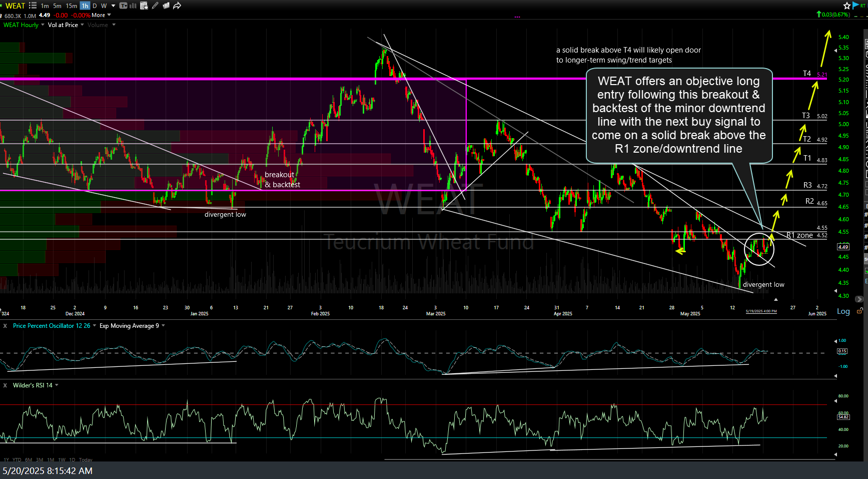The image size is (868, 479).
Task: Click the RT real-time indicator
Action: (x=863, y=5)
